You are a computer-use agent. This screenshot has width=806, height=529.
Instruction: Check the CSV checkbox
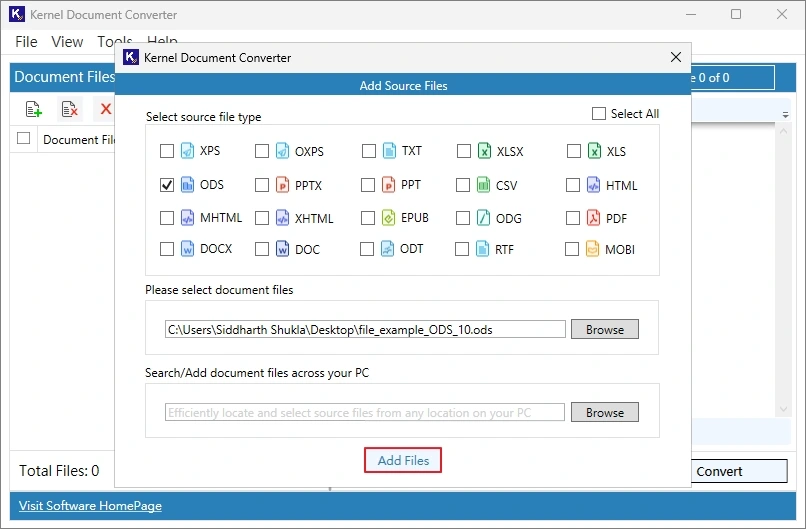pos(463,185)
